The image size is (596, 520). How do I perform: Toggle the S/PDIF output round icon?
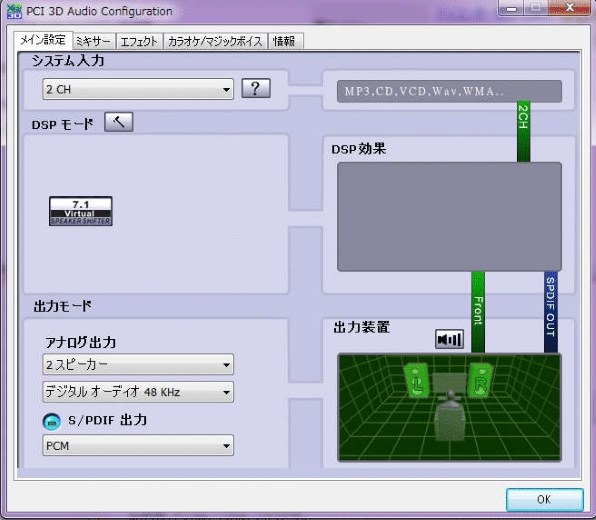(x=52, y=422)
